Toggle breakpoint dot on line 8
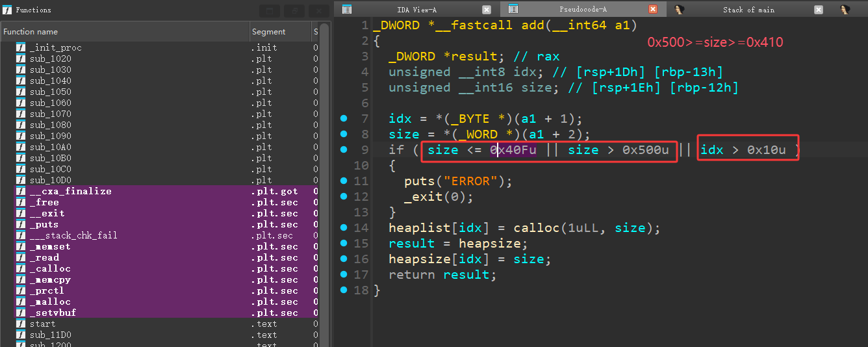Screen dimensions: 868x347 point(344,134)
